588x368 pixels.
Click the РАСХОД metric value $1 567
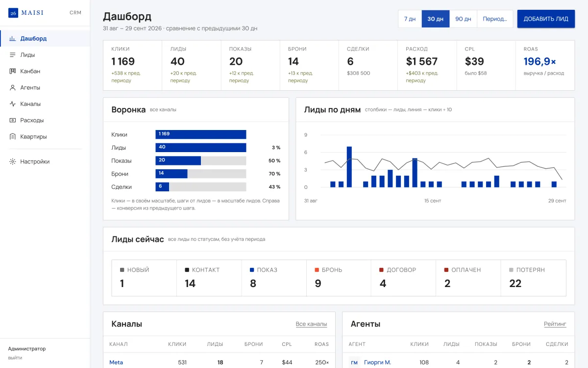pos(422,61)
